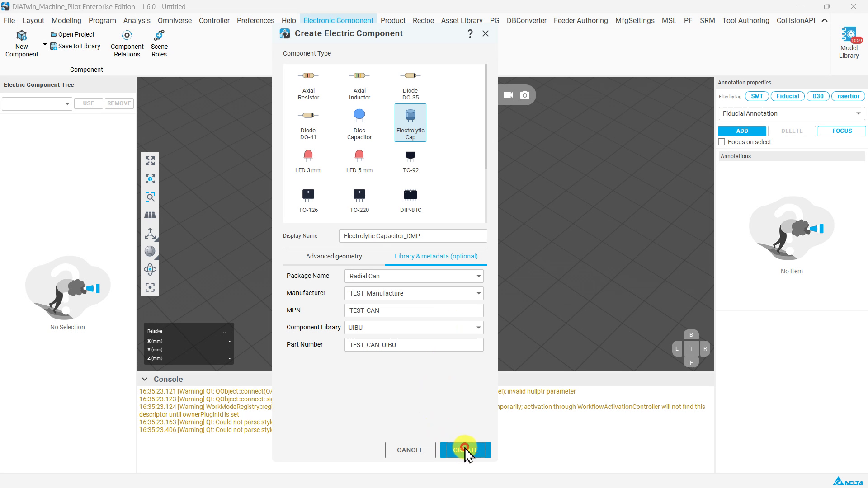Pick the LED 5 mm component type
This screenshot has height=488, width=868.
(359, 162)
